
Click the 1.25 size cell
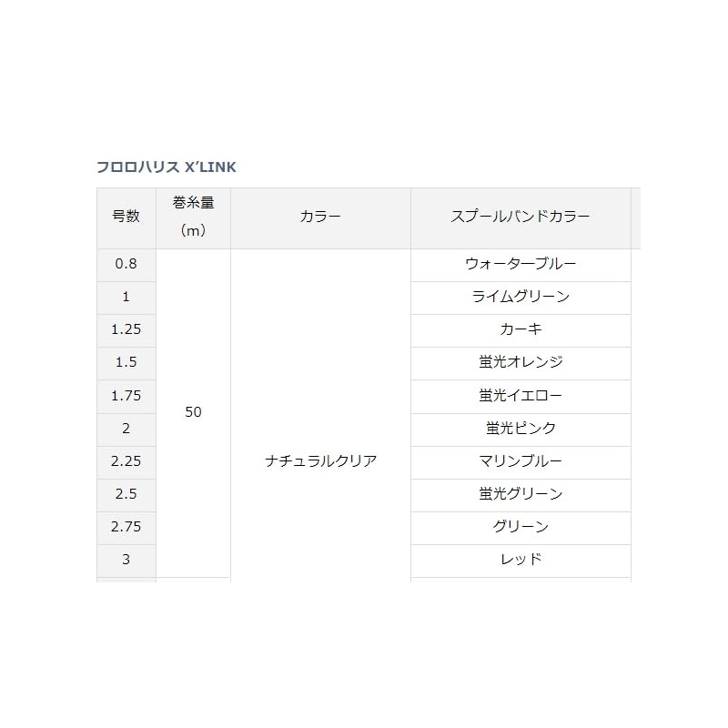click(126, 330)
